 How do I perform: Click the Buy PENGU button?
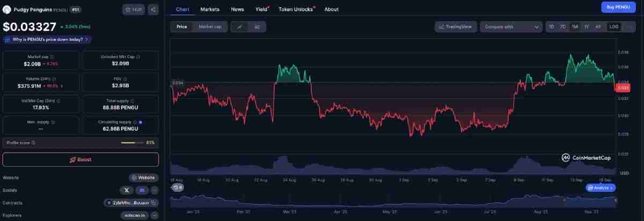[x=618, y=7]
